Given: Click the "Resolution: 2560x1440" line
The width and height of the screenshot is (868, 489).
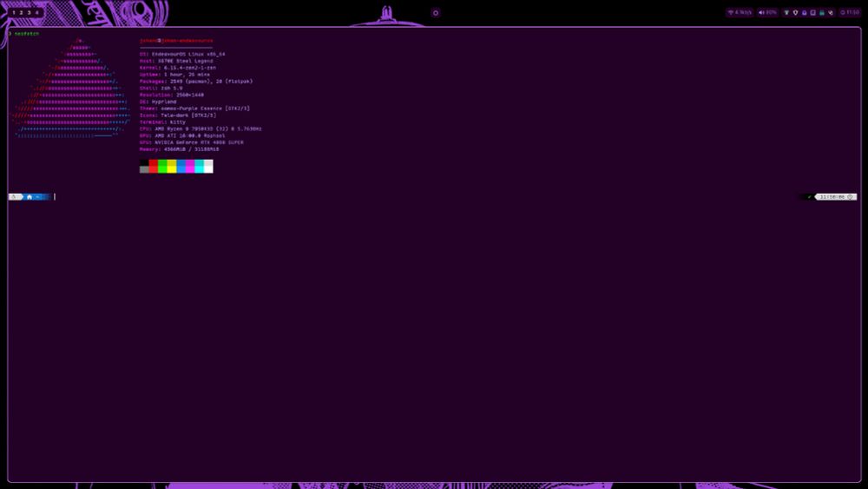Looking at the screenshot, I should [x=172, y=95].
